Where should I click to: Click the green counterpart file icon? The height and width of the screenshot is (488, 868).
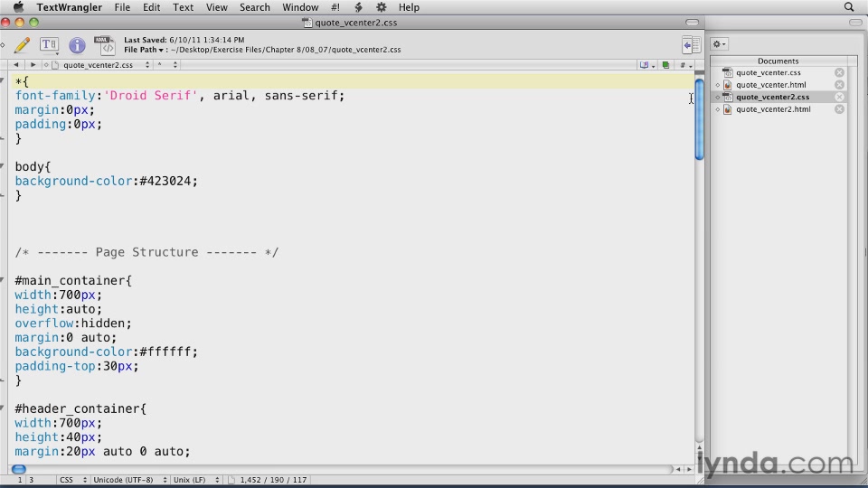(666, 65)
